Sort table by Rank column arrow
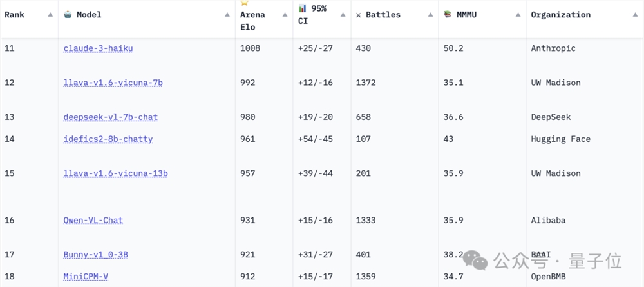 pos(50,15)
